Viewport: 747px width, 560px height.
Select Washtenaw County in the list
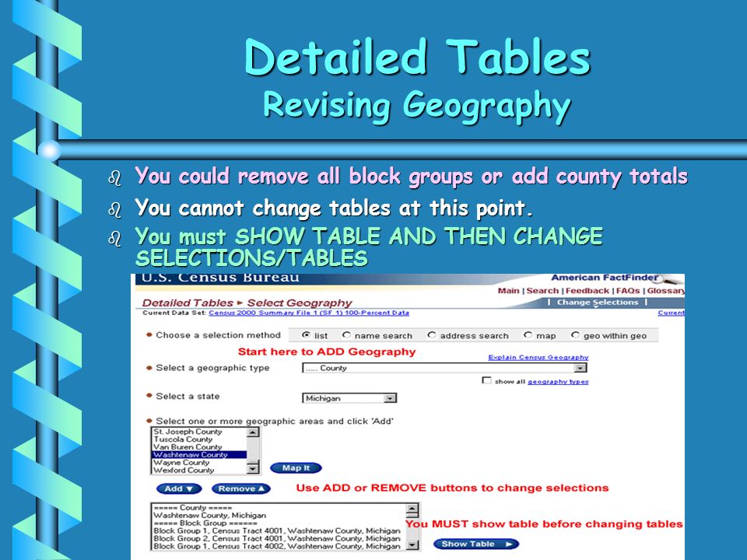pyautogui.click(x=199, y=454)
